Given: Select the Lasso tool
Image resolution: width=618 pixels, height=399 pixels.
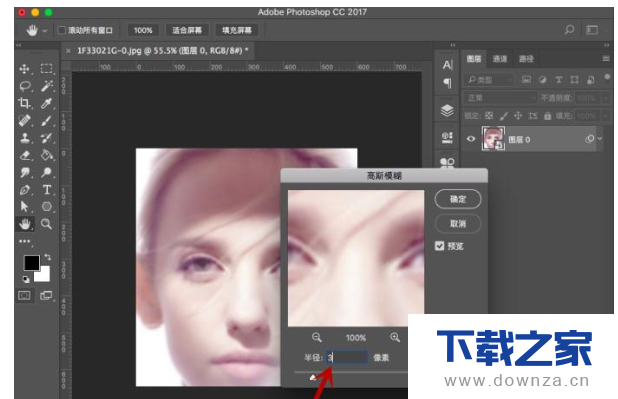Looking at the screenshot, I should (25, 86).
